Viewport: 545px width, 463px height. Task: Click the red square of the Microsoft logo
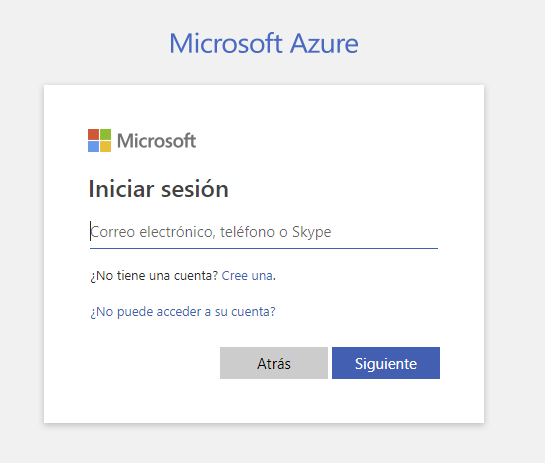[93, 134]
